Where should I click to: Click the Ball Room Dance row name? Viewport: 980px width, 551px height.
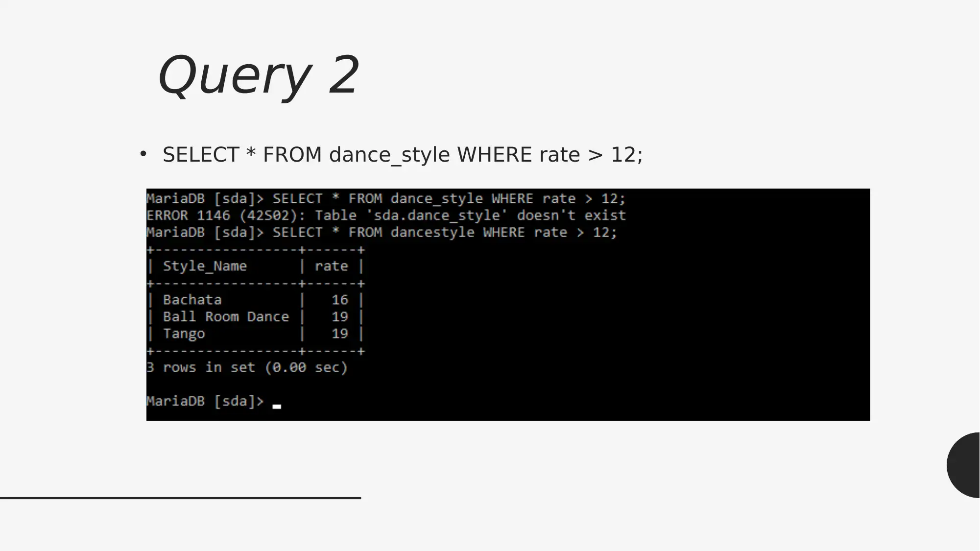coord(226,316)
